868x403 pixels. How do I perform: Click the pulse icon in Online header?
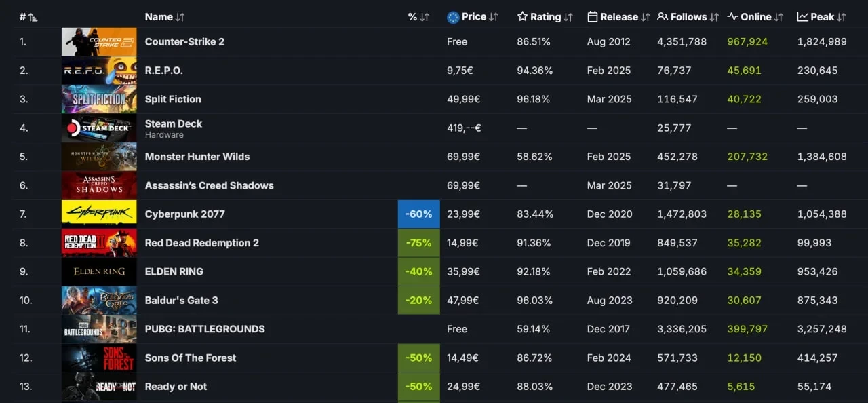(732, 16)
